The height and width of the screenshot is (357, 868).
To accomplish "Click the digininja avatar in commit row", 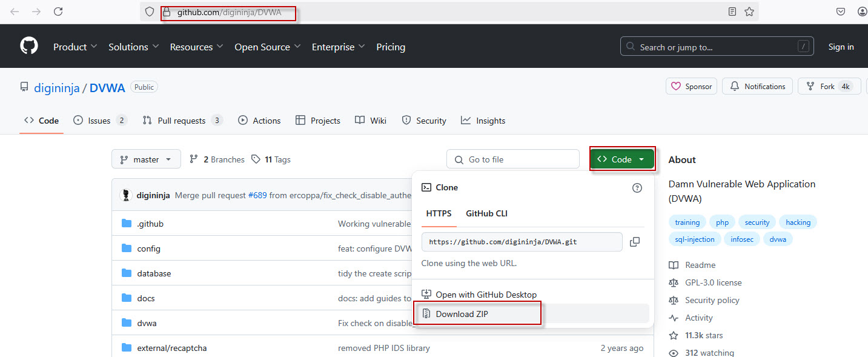I will 127,195.
